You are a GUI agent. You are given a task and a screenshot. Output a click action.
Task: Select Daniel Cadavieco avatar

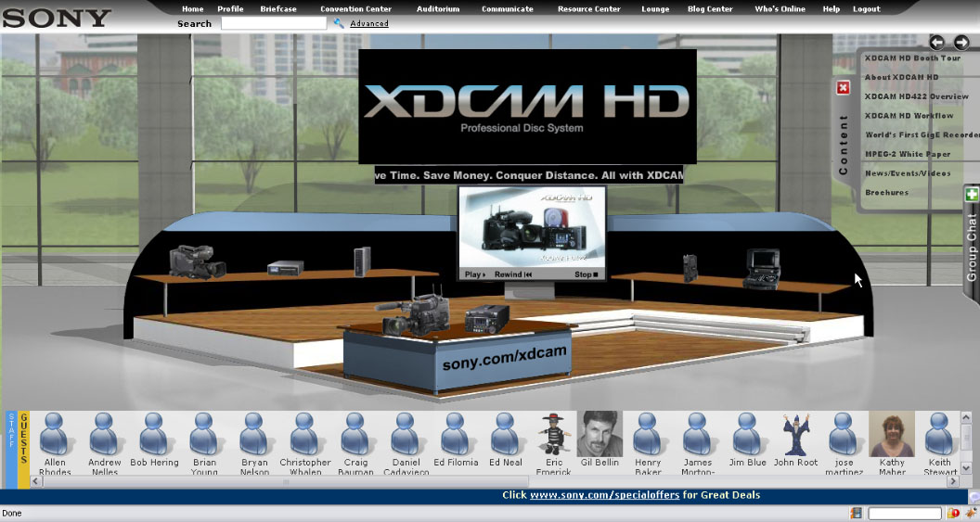pyautogui.click(x=406, y=433)
